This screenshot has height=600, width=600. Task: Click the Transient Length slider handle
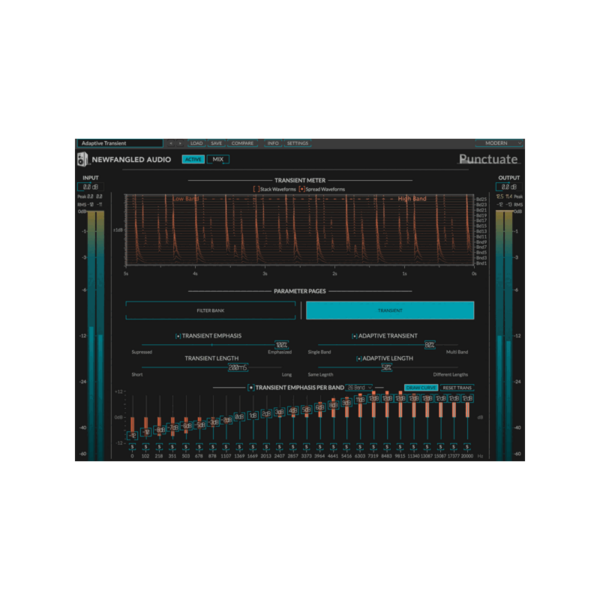(x=238, y=367)
